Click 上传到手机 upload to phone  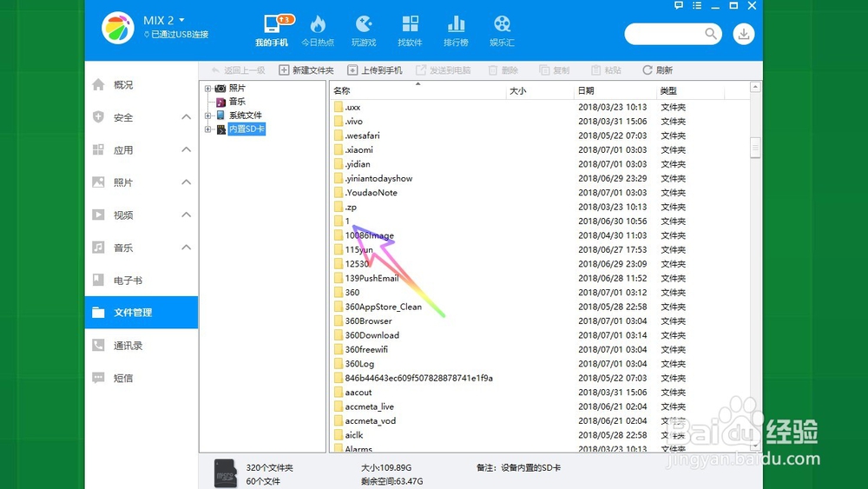375,70
